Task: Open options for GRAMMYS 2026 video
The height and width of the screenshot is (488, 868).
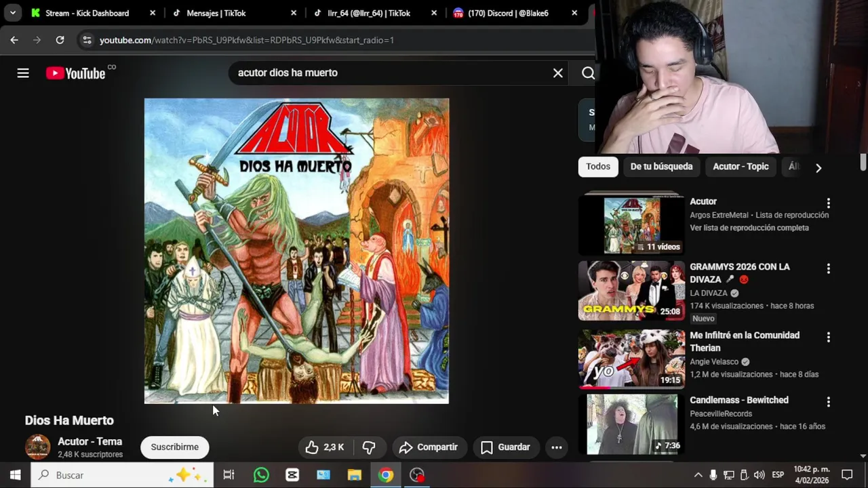Action: [x=828, y=269]
